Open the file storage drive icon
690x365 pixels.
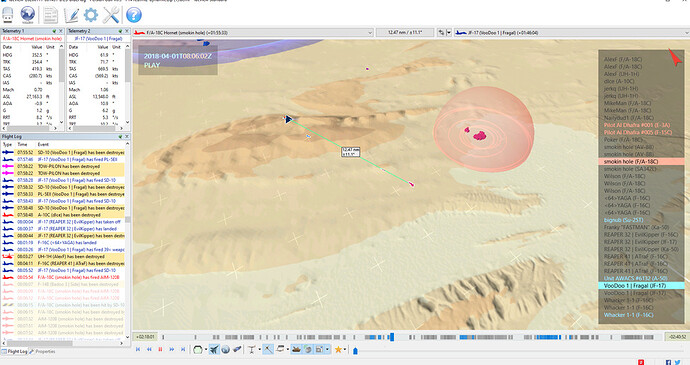click(8, 15)
